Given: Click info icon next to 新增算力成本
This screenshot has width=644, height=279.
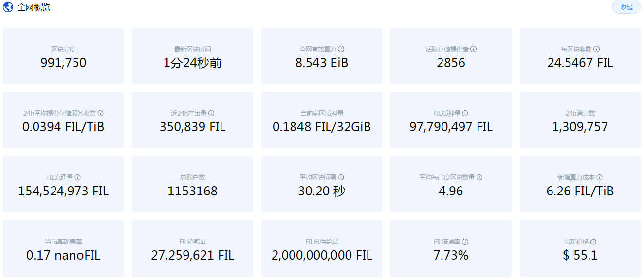Looking at the screenshot, I should [x=599, y=177].
